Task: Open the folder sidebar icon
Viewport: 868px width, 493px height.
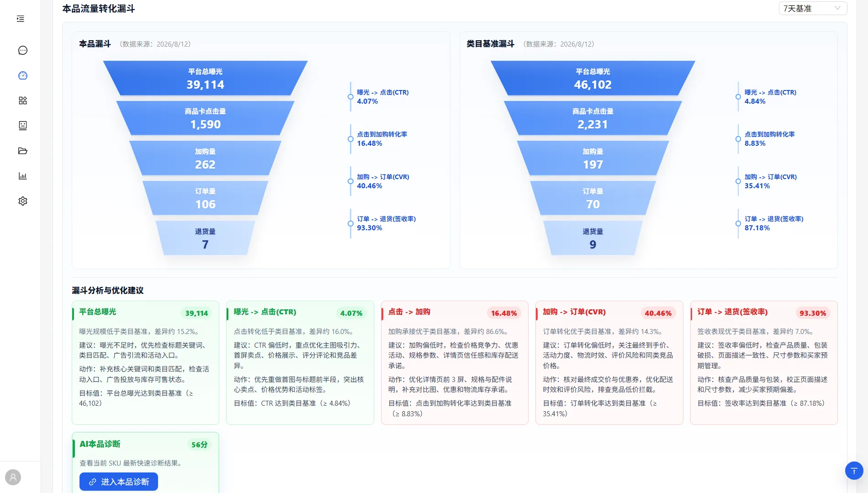Action: click(x=22, y=151)
